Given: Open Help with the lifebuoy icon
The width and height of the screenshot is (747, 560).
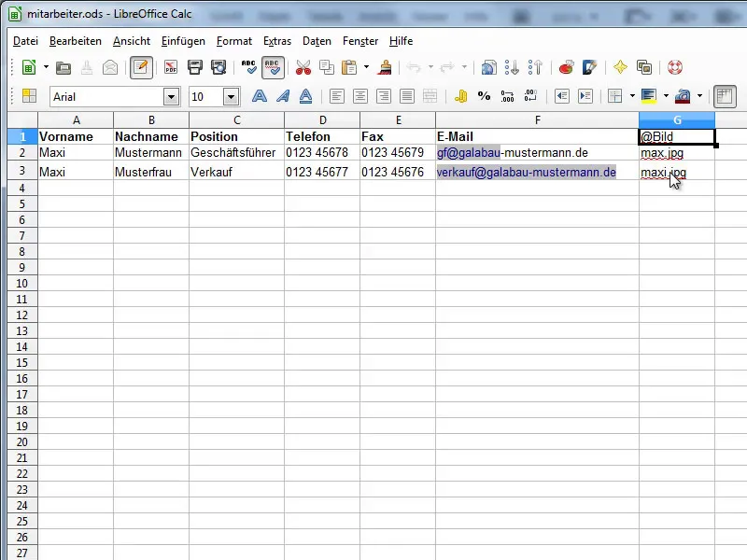Looking at the screenshot, I should tap(674, 67).
